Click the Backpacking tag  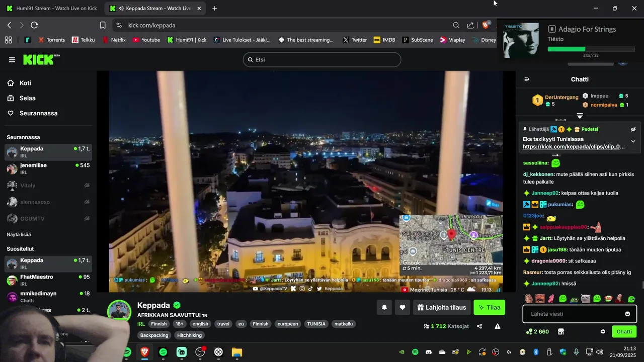pos(154,335)
